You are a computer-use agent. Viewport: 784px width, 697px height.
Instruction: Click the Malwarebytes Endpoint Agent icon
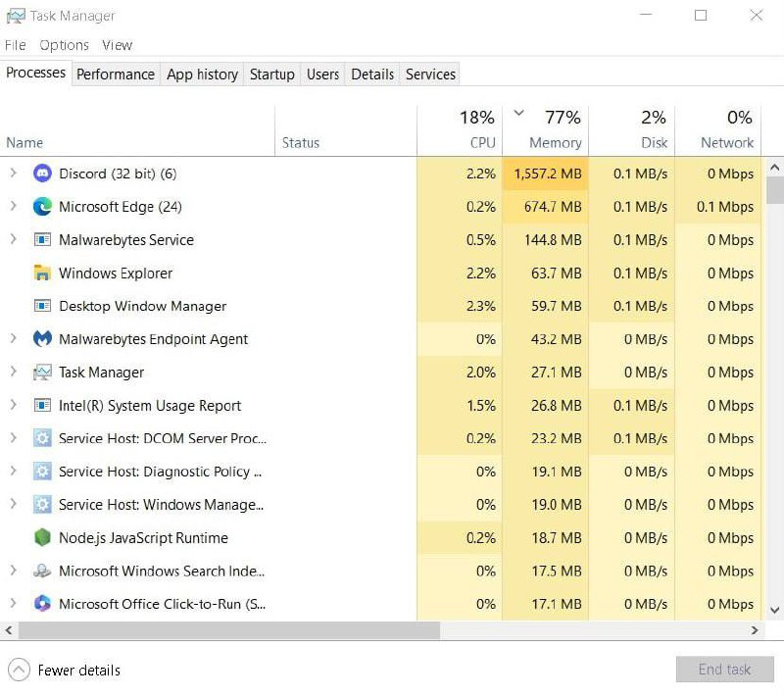tap(42, 339)
